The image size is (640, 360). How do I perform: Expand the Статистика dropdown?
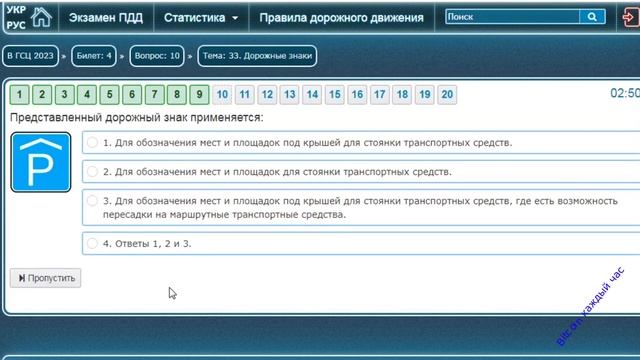click(x=200, y=18)
